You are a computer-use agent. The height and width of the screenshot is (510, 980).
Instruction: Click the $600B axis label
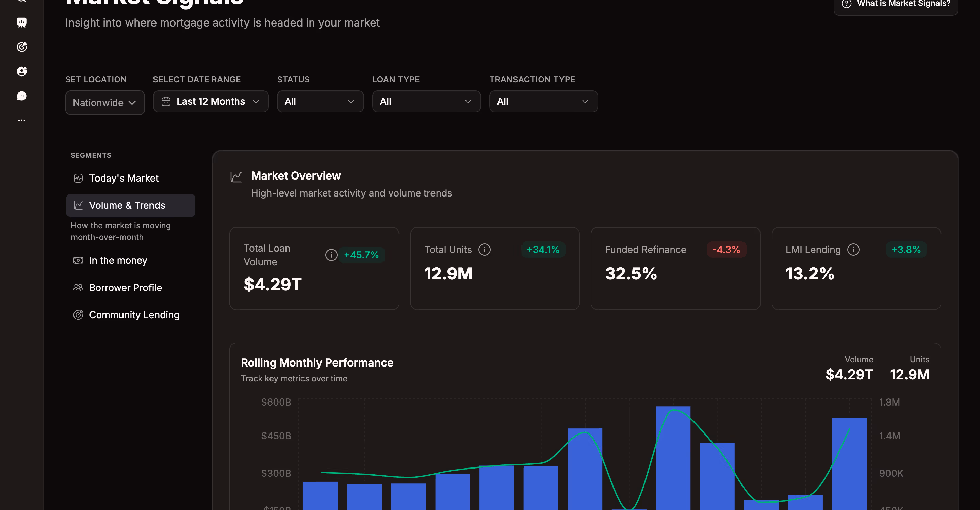point(276,402)
